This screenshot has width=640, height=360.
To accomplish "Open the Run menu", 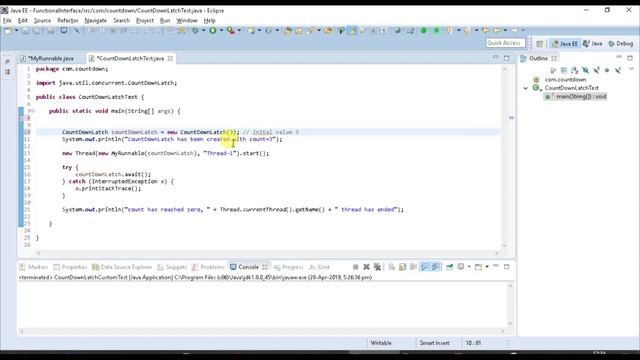I will point(165,20).
